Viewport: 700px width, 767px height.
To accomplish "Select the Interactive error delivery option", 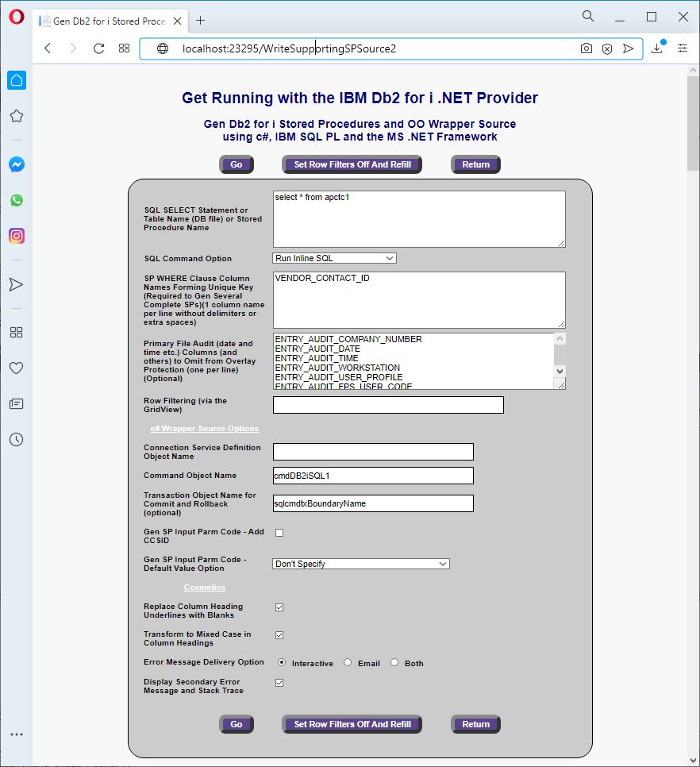I will [x=282, y=662].
